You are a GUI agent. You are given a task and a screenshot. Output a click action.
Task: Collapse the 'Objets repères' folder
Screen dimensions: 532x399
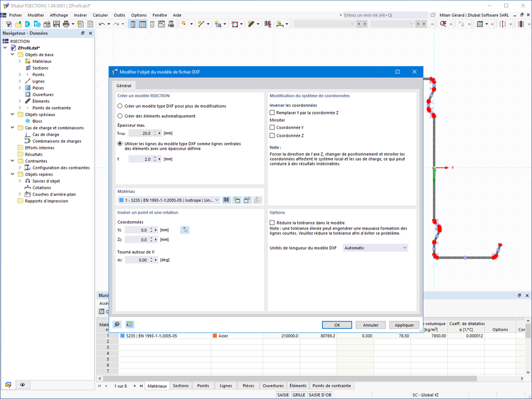[x=13, y=174]
